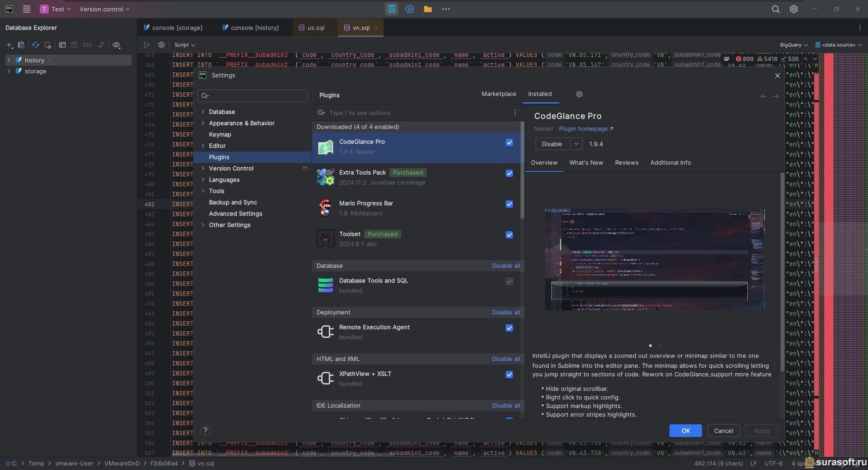Open plugin manager gear icon beside Installed
868x470 pixels.
click(579, 94)
